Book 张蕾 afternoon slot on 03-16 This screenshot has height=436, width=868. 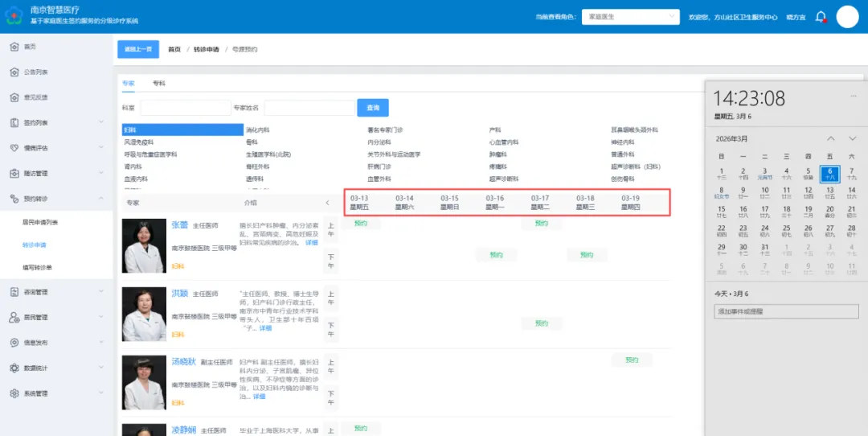coord(496,255)
